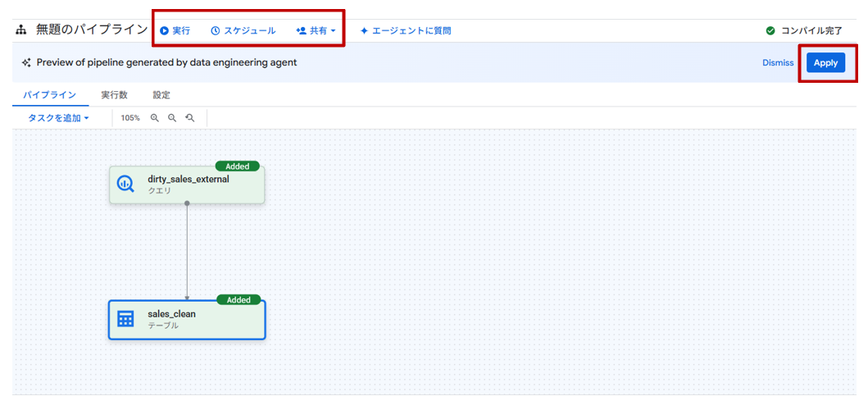Open the スケジュール schedule option
Image resolution: width=868 pixels, height=396 pixels.
tap(243, 30)
